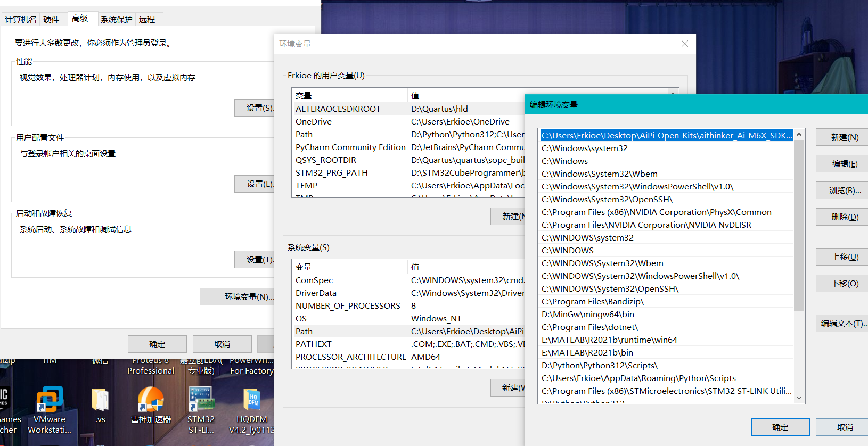
Task: Select C:\Windows\system32 entry
Action: pos(667,148)
